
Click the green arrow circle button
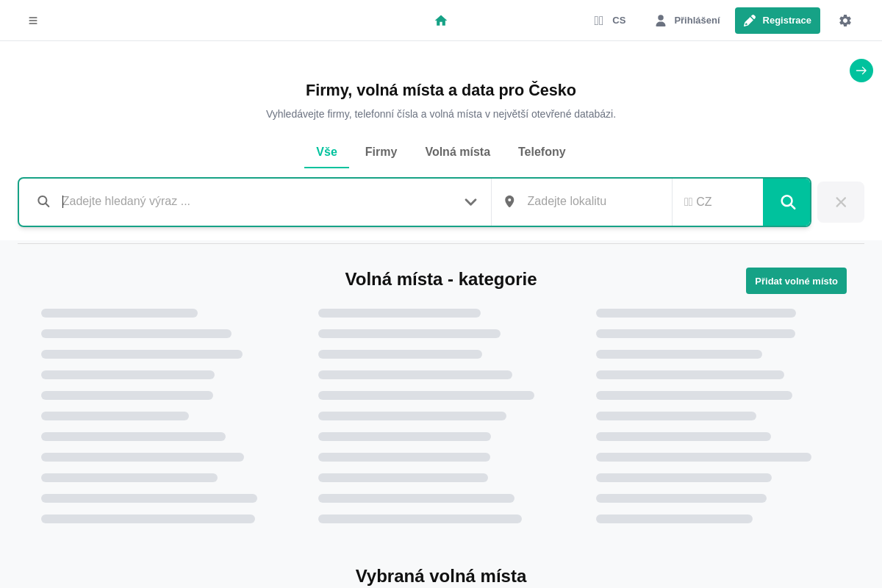(861, 71)
